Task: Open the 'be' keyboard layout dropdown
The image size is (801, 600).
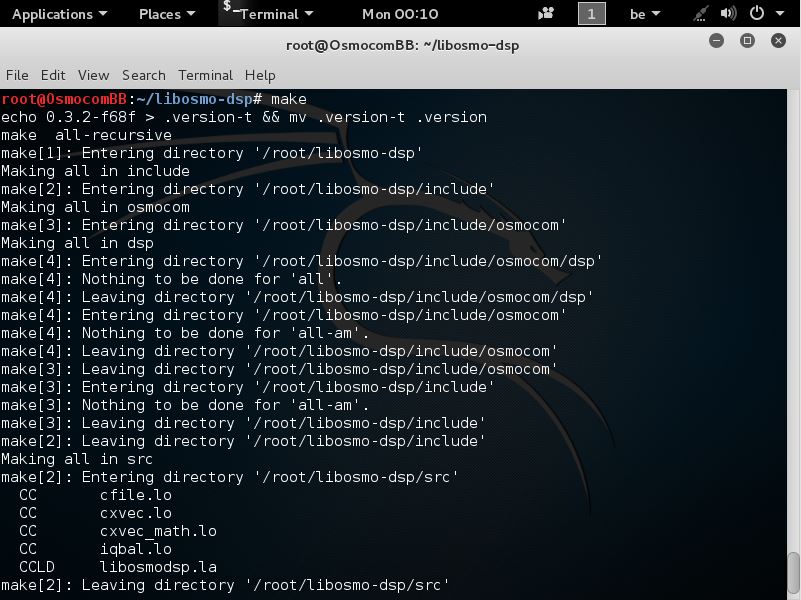Action: tap(645, 14)
